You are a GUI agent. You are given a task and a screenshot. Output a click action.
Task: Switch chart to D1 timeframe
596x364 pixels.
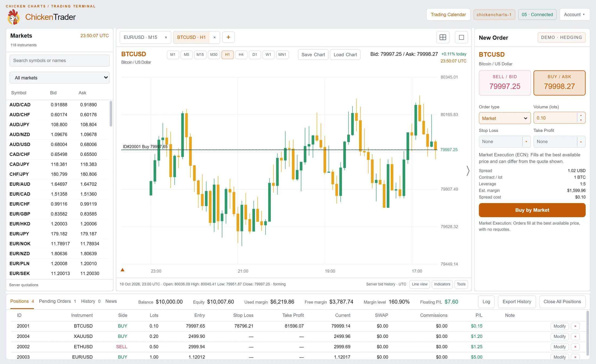click(255, 55)
